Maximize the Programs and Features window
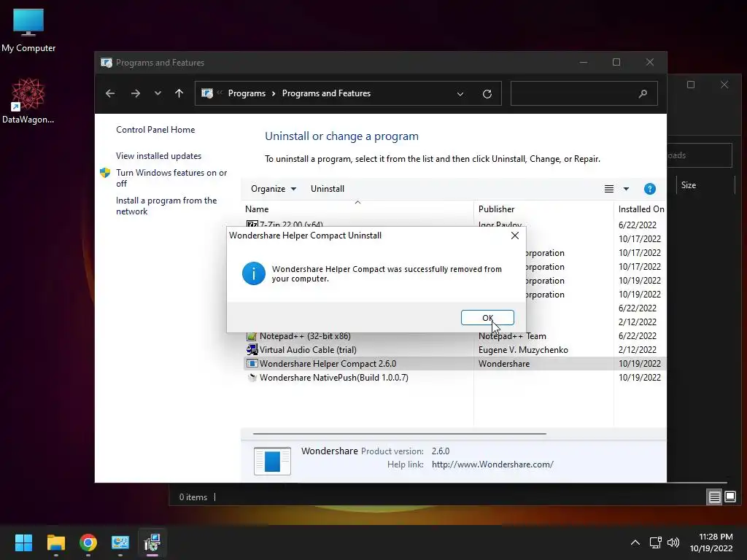The width and height of the screenshot is (747, 560). pos(616,63)
